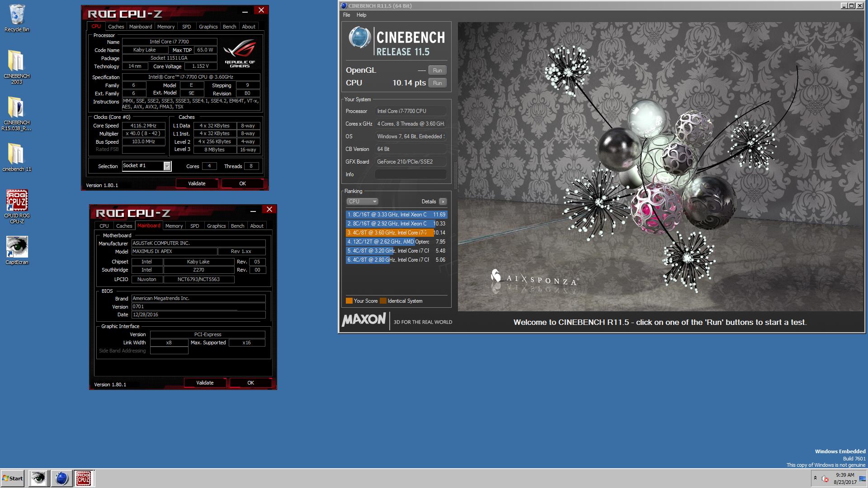Select highlighted ranking row 3 i7 3.60 GHz
868x488 pixels.
[x=396, y=233]
